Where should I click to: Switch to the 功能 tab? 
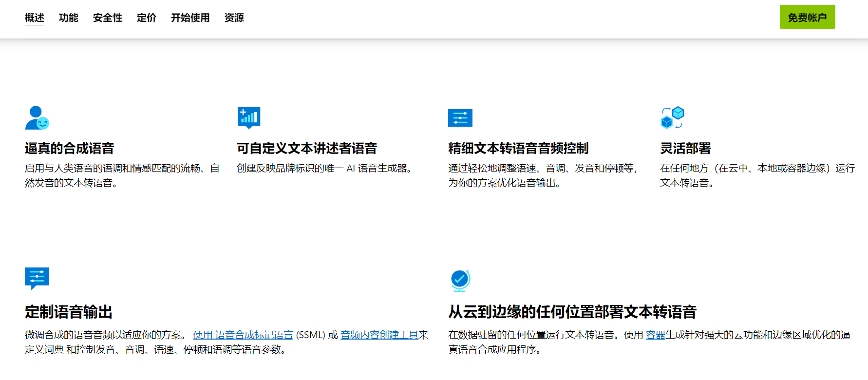69,18
